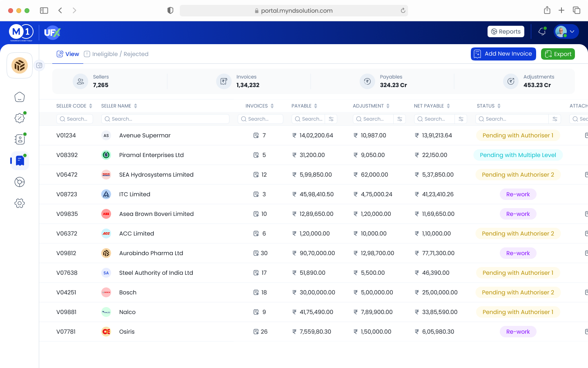The height and width of the screenshot is (368, 588).
Task: Click Adjustments summary icon
Action: coord(511,81)
